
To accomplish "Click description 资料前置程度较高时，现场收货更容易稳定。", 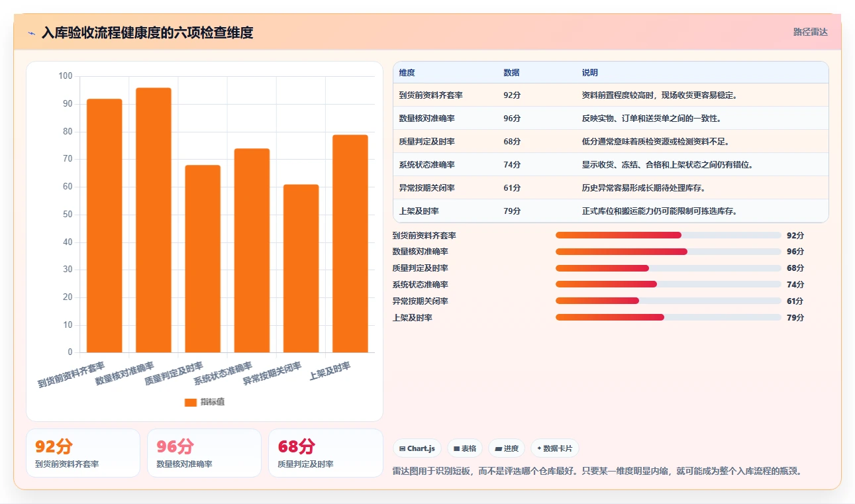I will (660, 95).
